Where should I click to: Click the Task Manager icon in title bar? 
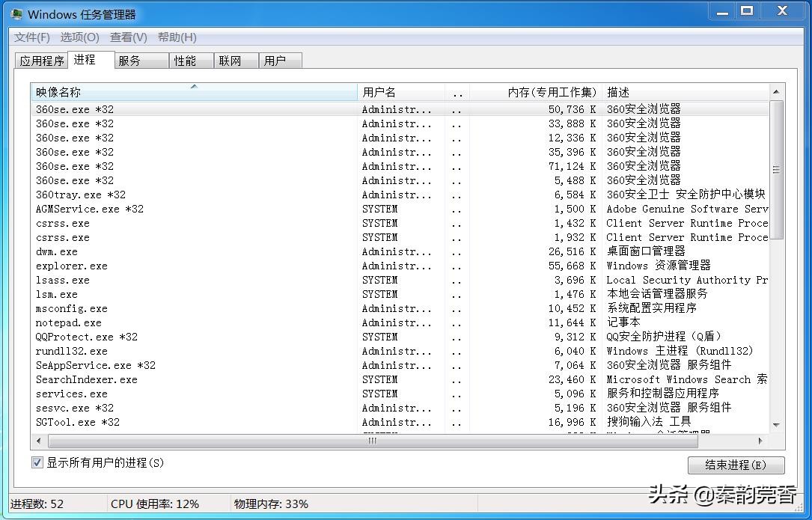(x=17, y=13)
